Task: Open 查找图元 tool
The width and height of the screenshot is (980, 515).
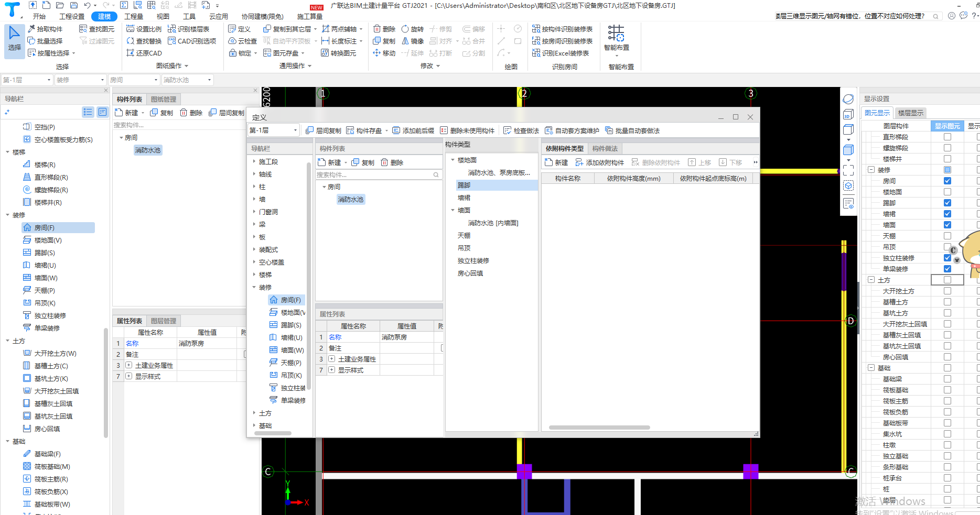Action: [x=96, y=29]
